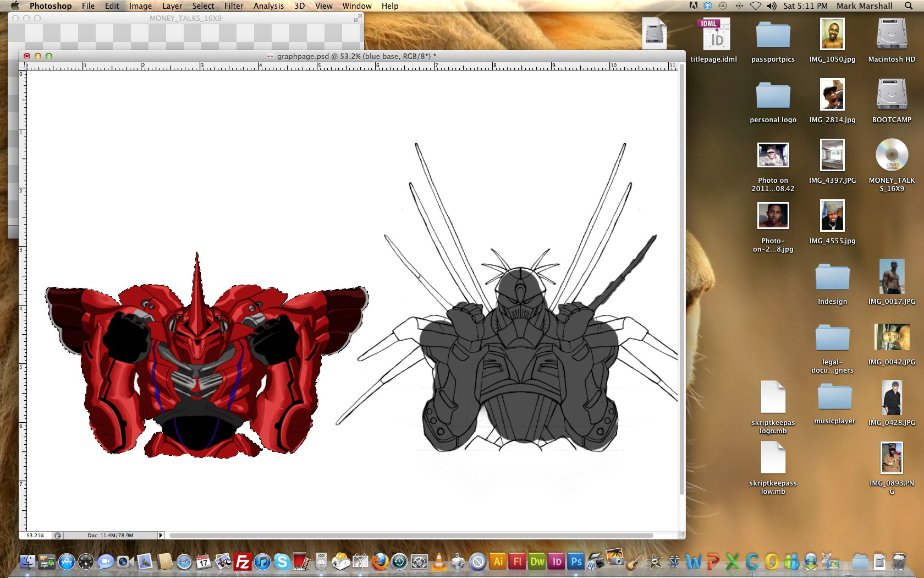924x578 pixels.
Task: Select Macintosh HD drive icon
Action: [892, 40]
